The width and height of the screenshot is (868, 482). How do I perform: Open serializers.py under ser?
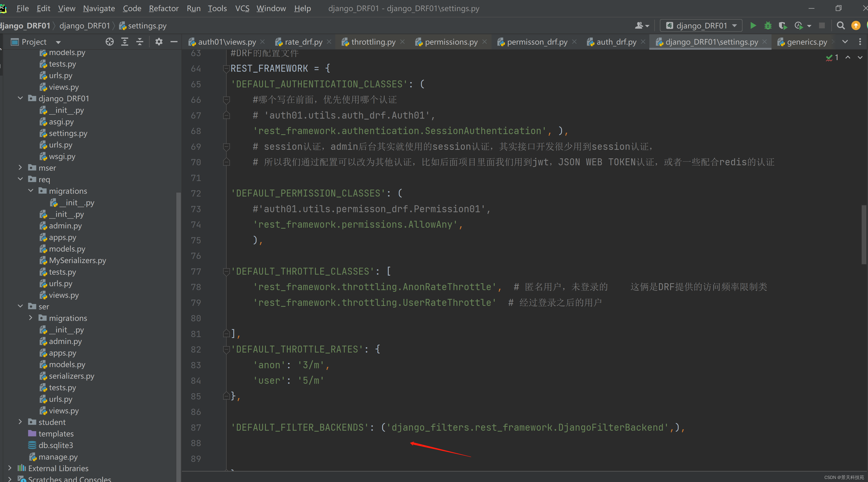point(72,376)
